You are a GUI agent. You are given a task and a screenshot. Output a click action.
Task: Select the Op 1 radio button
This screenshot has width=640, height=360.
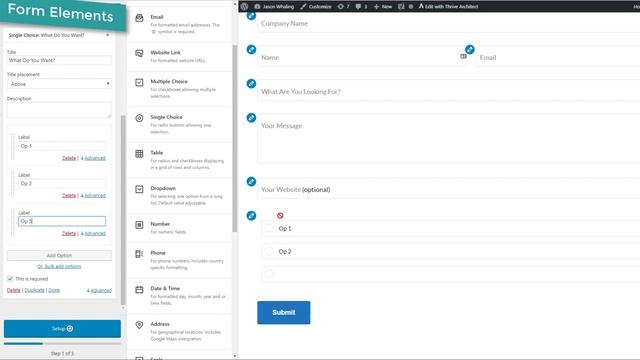click(x=269, y=228)
